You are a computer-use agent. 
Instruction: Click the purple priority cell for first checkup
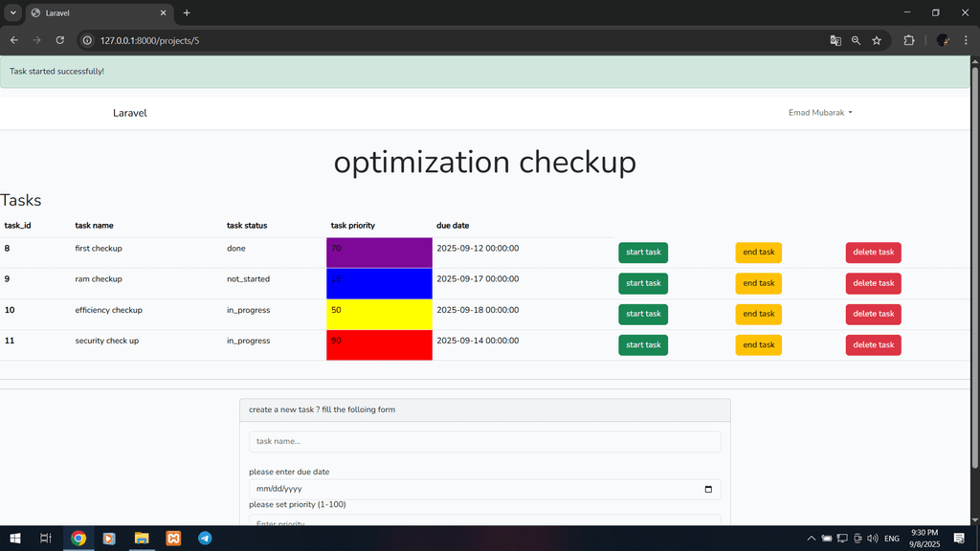point(379,253)
